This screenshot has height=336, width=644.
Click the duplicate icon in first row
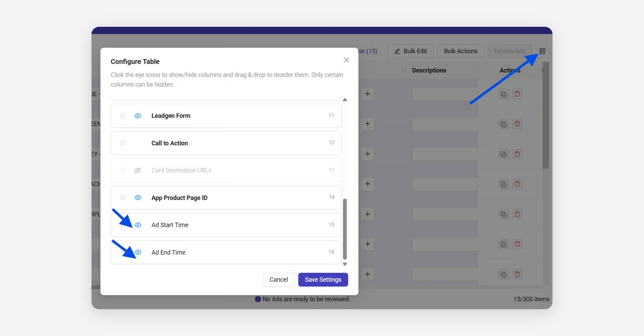[503, 94]
